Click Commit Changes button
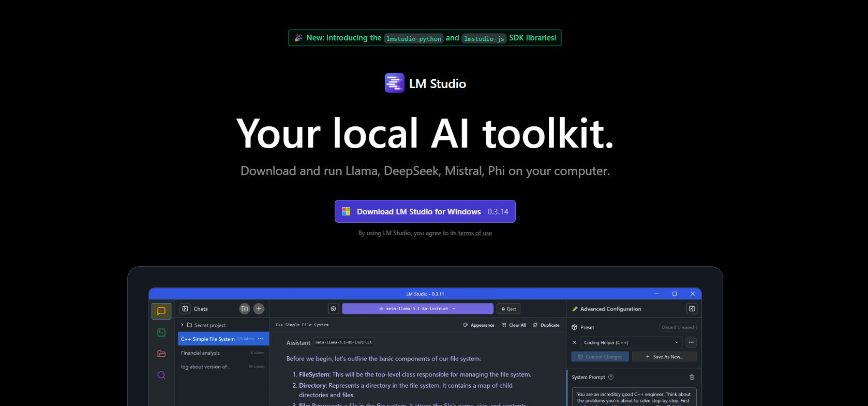 (600, 357)
